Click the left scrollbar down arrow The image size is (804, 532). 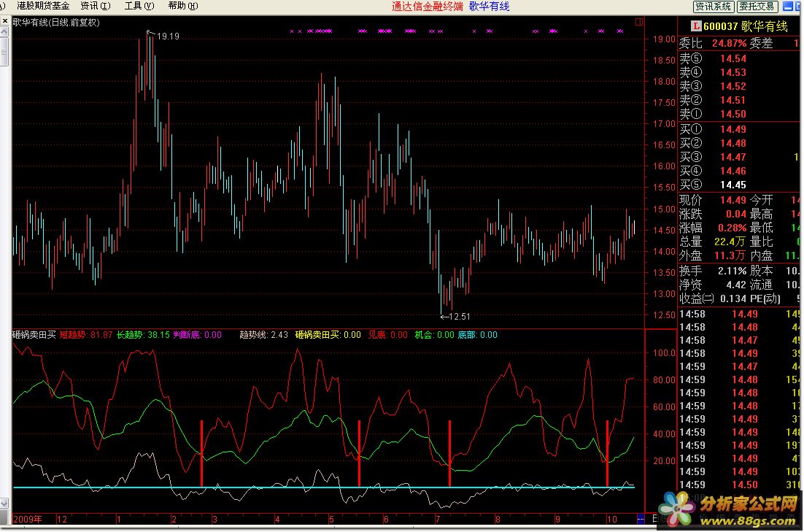point(4,504)
